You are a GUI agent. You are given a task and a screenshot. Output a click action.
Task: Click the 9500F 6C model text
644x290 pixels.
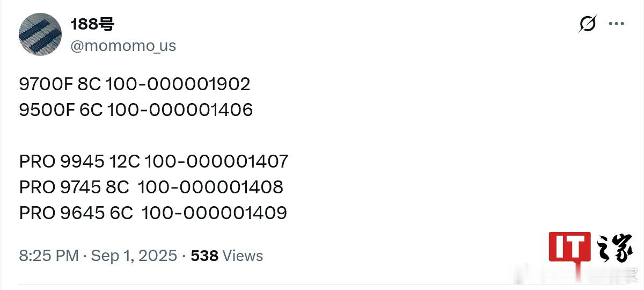pyautogui.click(x=61, y=110)
